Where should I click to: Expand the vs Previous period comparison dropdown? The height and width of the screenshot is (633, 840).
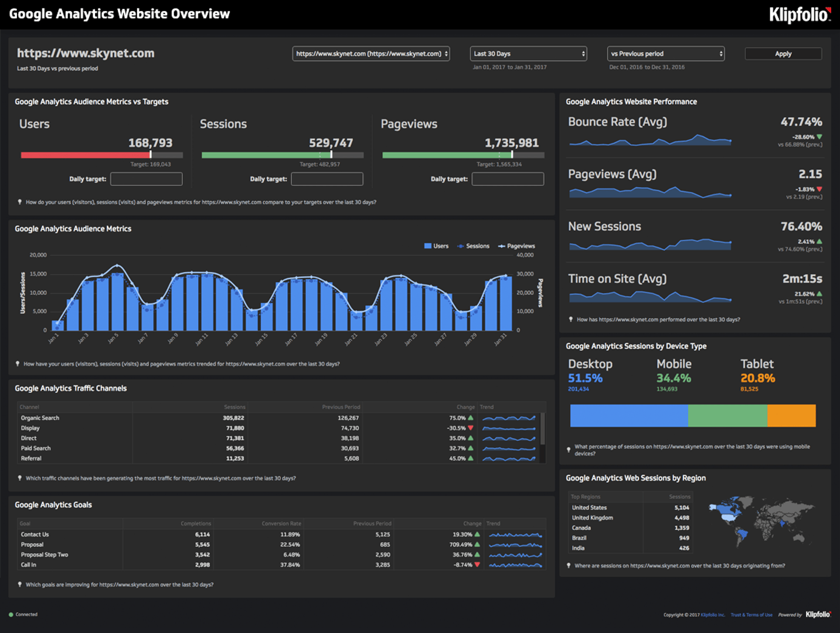pyautogui.click(x=665, y=54)
